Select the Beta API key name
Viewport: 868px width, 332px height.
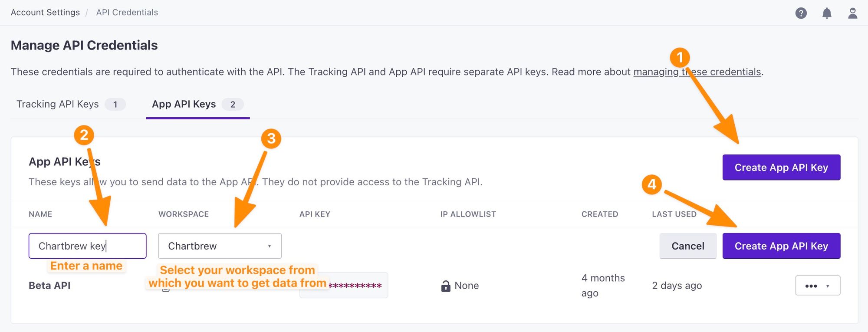point(49,285)
